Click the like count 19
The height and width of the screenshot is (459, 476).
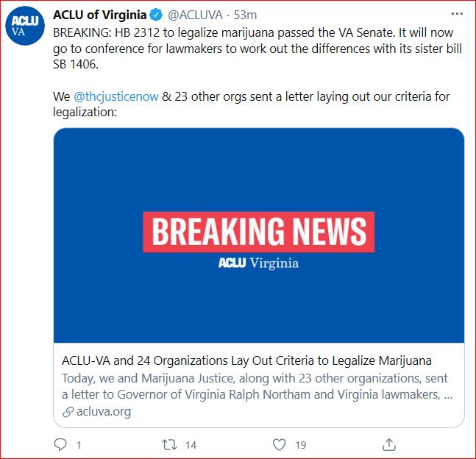click(301, 445)
